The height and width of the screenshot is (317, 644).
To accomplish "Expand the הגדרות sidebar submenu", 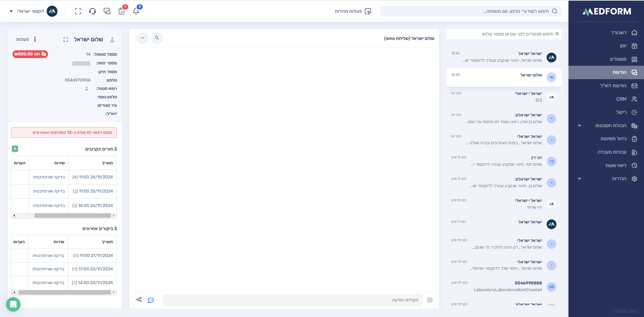I will [579, 178].
